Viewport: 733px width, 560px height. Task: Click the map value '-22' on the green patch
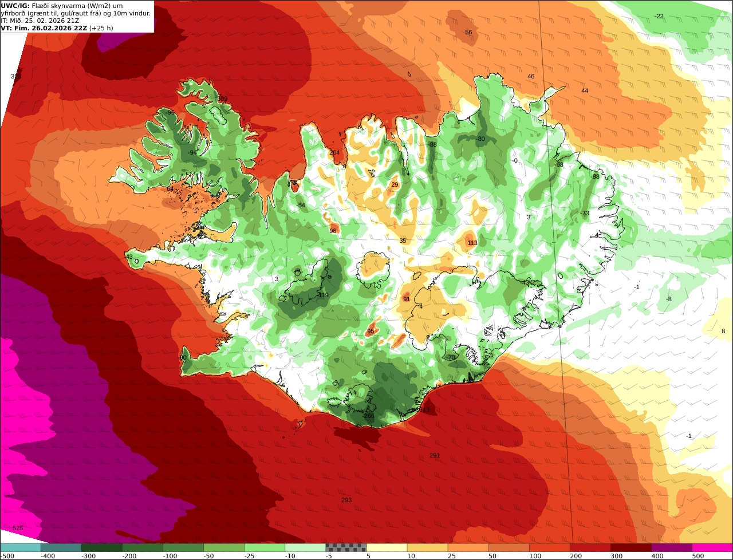click(x=659, y=16)
